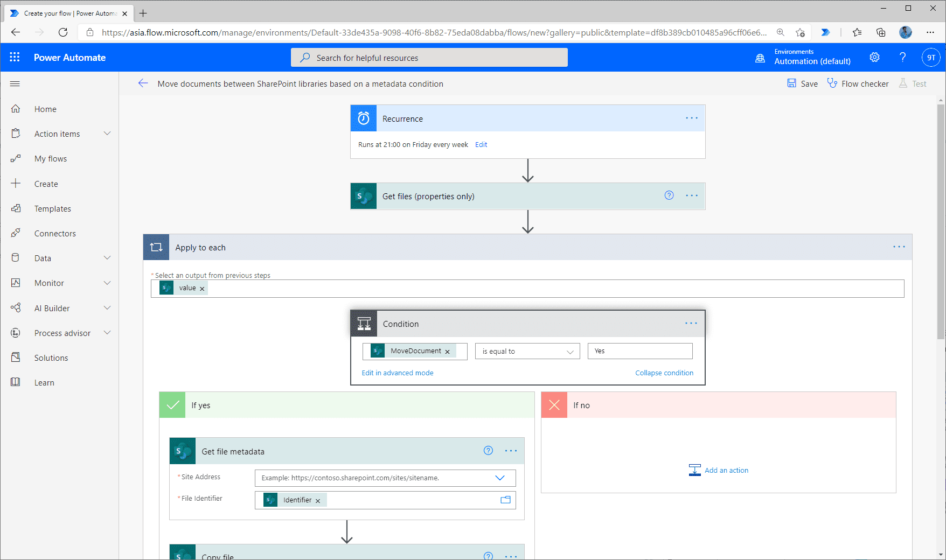Click the Yes value field in Condition
Screen dimensions: 946x560
[639, 351]
